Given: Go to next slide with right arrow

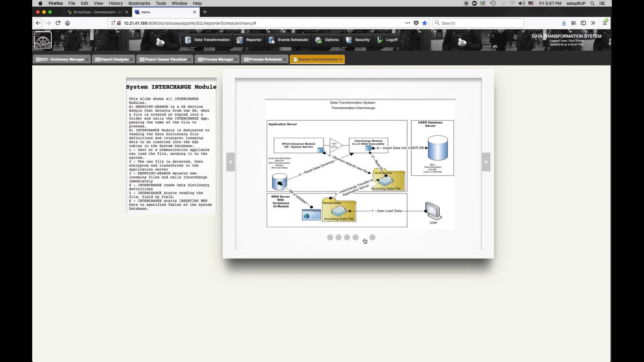Looking at the screenshot, I should pos(486,162).
